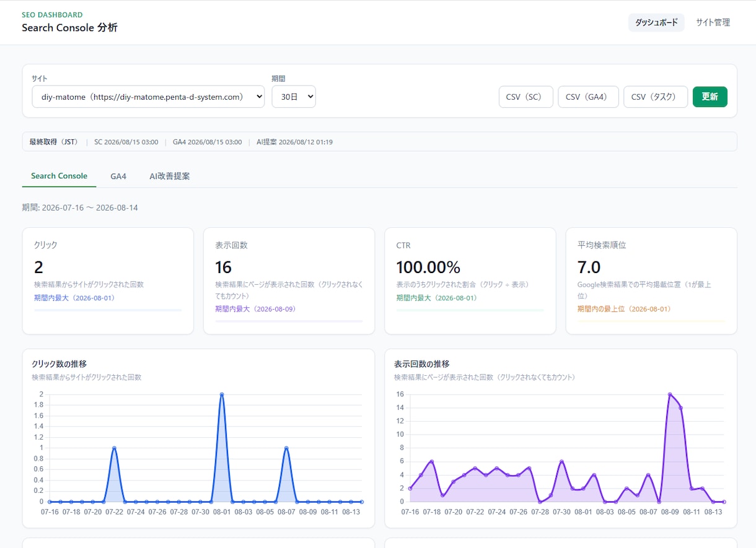Expand the 30日 period dropdown
This screenshot has height=548, width=756.
tap(294, 97)
